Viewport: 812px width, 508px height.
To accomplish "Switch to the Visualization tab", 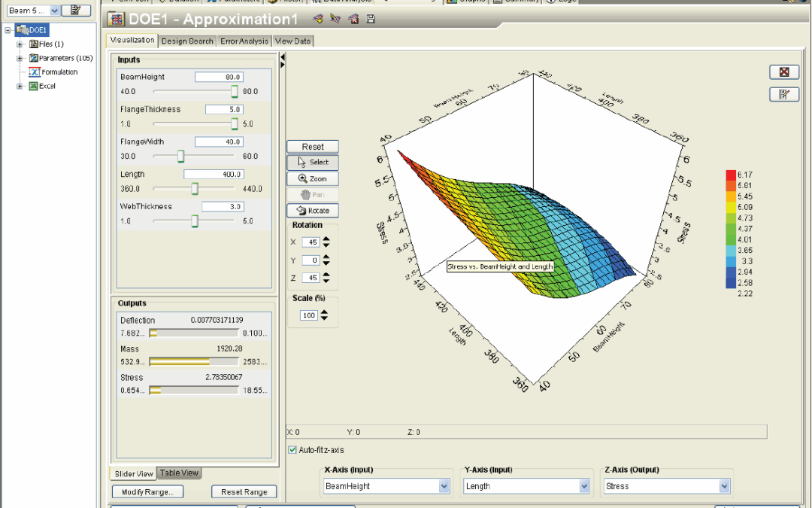I will pos(132,41).
